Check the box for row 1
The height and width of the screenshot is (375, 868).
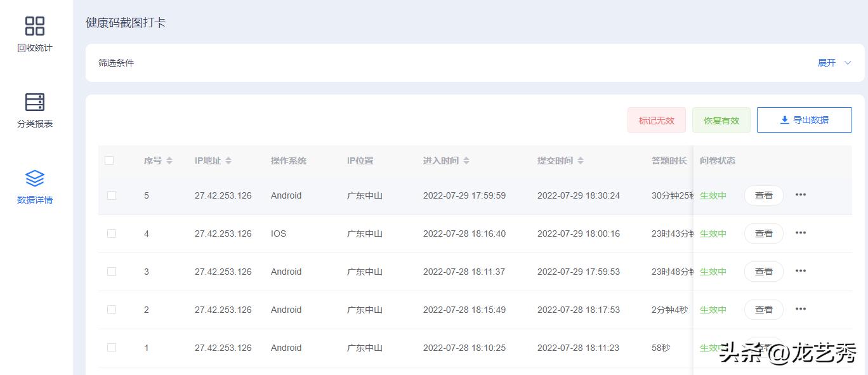tap(112, 348)
